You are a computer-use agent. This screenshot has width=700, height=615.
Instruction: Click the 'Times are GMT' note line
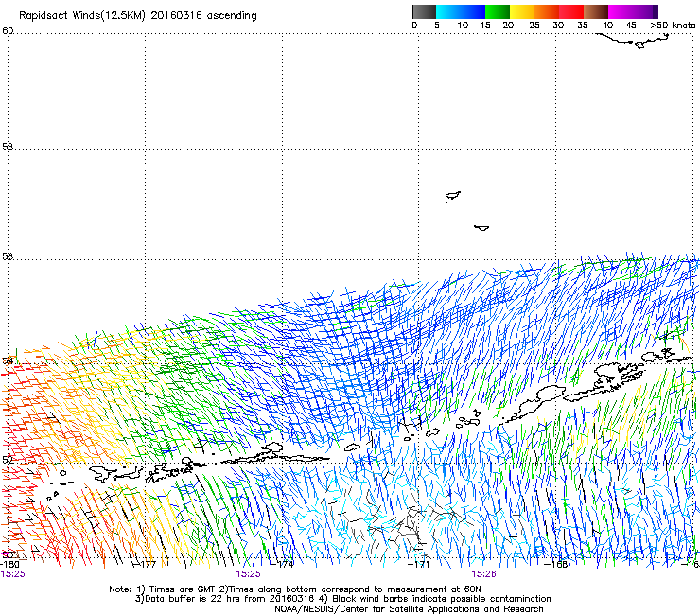coord(294,589)
